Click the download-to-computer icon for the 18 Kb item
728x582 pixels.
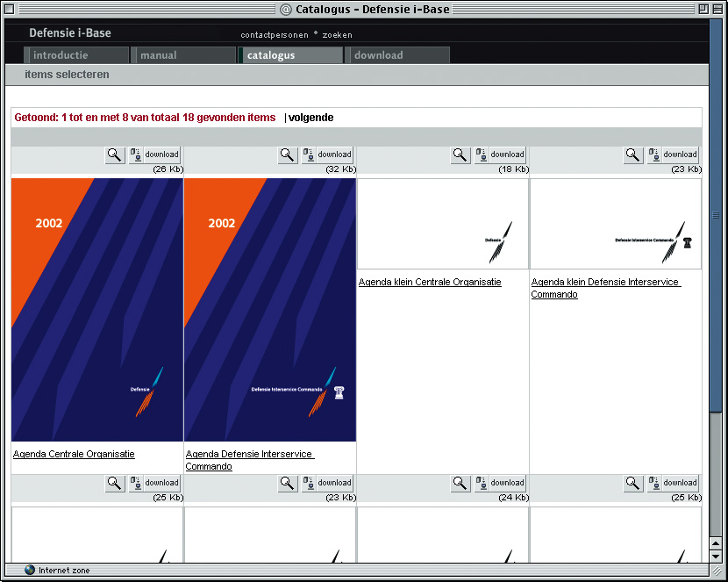[x=481, y=154]
